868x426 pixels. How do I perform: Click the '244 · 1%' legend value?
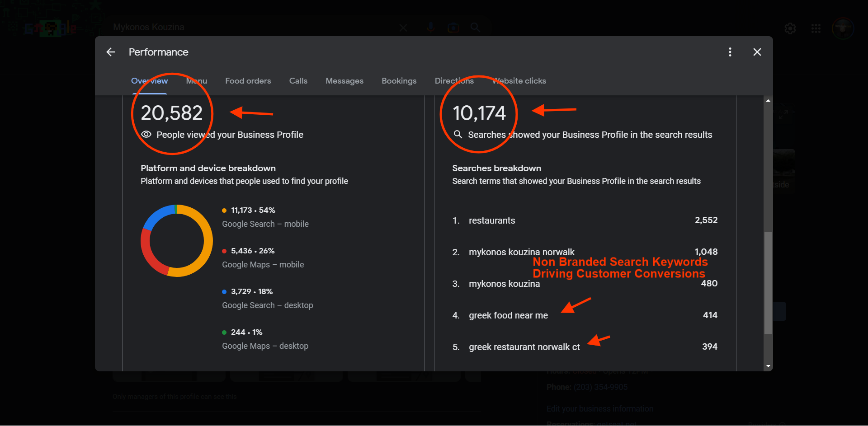246,332
